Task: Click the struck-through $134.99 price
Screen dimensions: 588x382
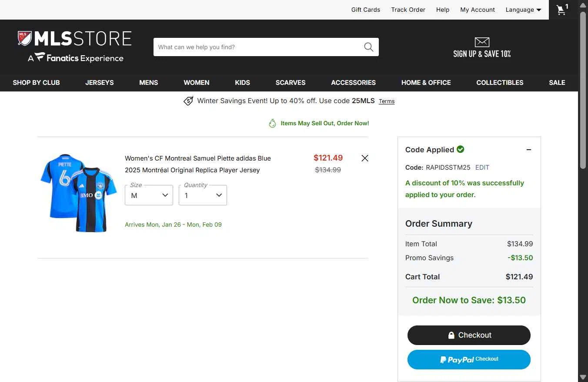Action: click(328, 170)
